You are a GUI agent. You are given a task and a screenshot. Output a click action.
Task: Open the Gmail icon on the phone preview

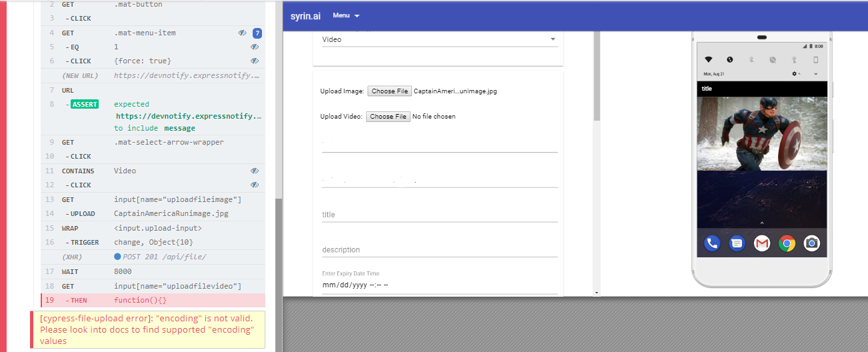[x=762, y=243]
